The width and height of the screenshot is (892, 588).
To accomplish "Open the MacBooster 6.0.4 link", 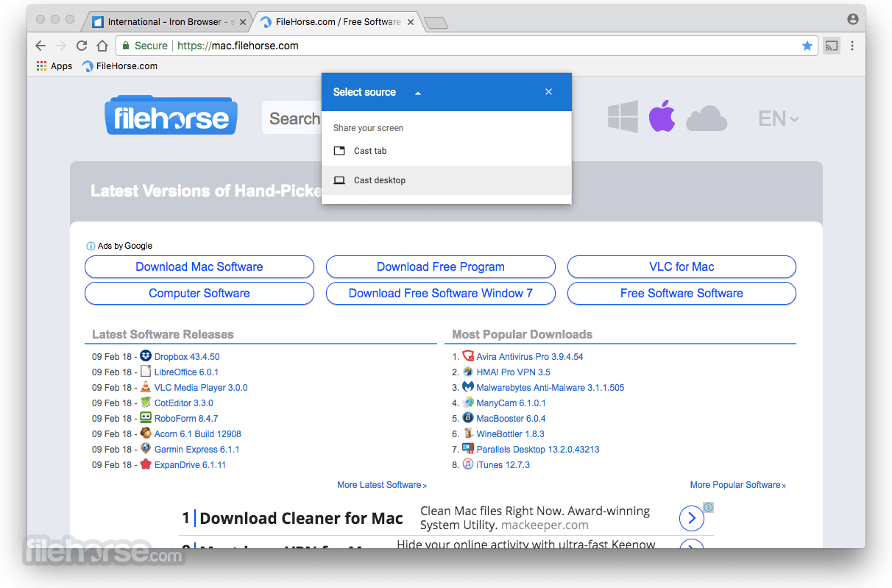I will point(512,419).
